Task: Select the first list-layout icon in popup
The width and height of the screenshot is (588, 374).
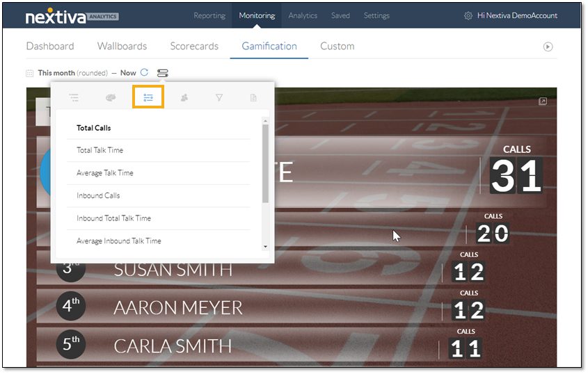Action: (74, 98)
